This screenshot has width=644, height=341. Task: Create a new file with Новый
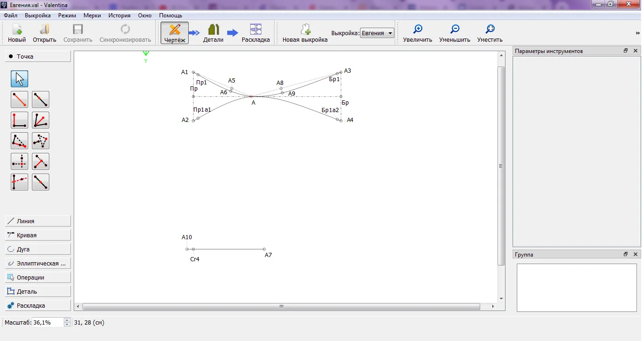point(17,33)
